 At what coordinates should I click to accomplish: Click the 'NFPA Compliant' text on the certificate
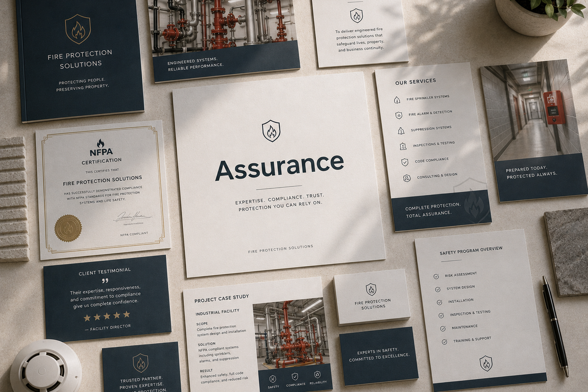(x=134, y=235)
